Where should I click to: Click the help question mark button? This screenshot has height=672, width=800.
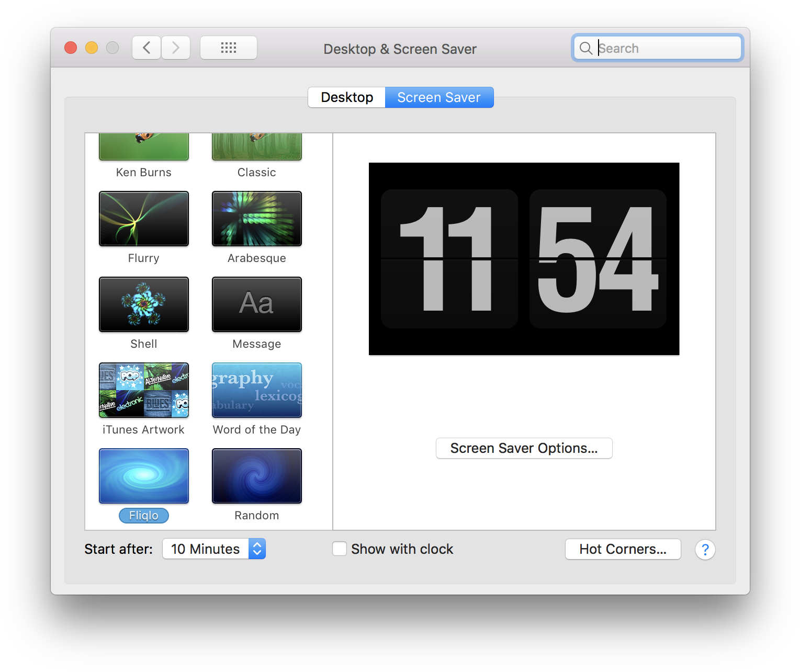[705, 550]
